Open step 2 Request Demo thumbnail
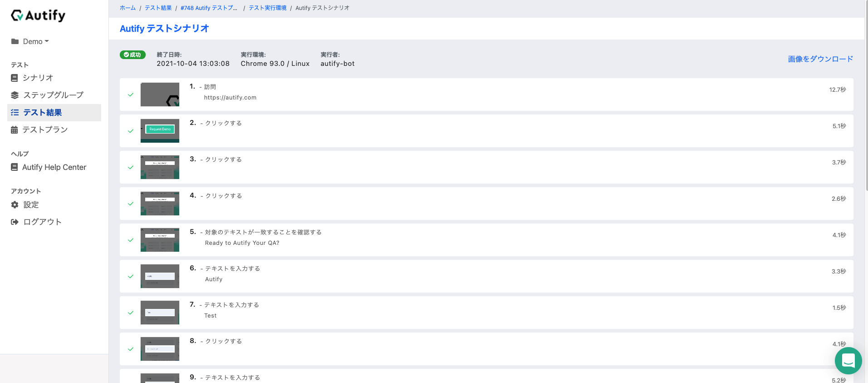The width and height of the screenshot is (868, 383). point(160,131)
